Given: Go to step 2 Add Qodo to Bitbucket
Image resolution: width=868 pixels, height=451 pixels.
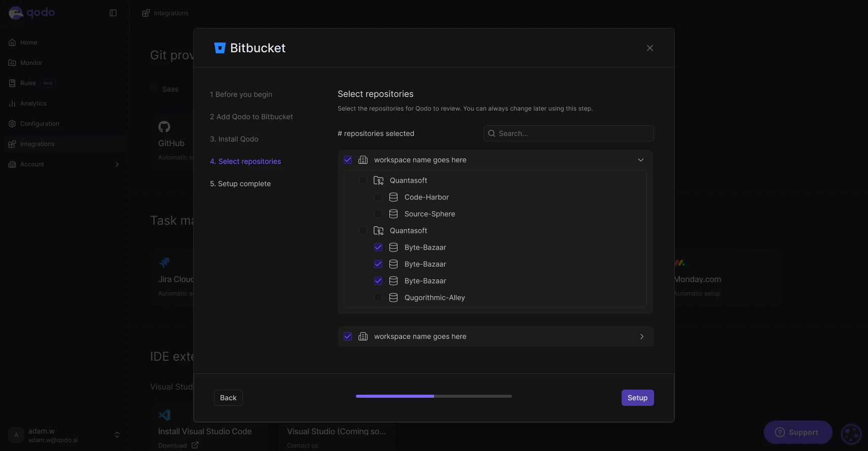Looking at the screenshot, I should pos(251,117).
